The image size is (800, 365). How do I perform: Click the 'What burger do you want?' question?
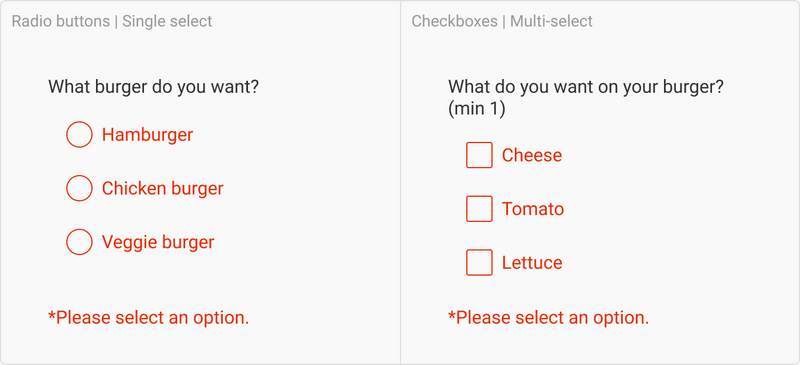click(x=154, y=87)
